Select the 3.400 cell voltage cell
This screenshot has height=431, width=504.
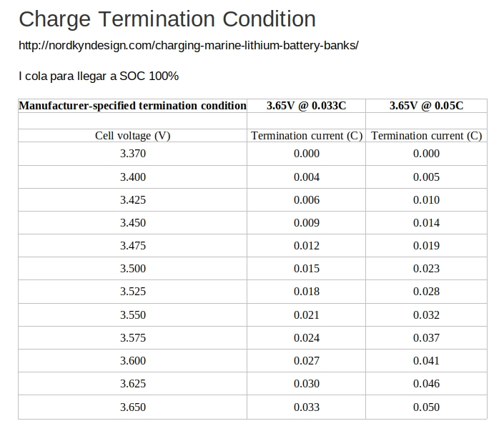[132, 177]
